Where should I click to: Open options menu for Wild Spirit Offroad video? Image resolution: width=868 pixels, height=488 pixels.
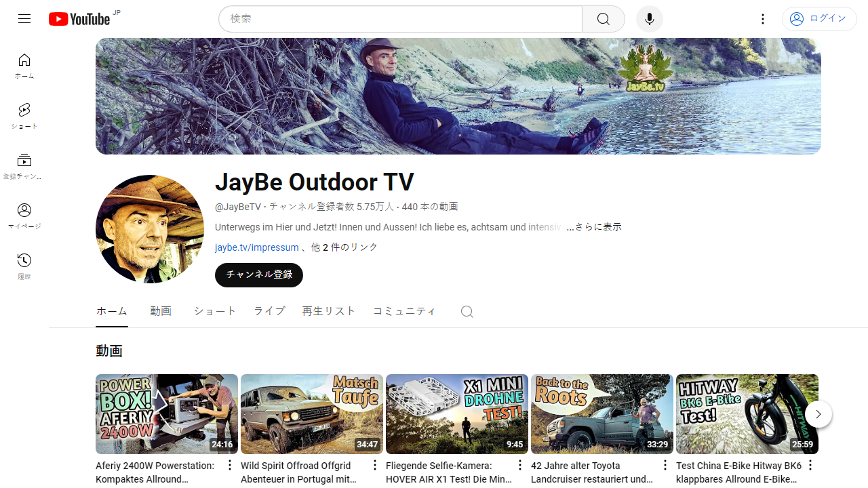pos(375,465)
